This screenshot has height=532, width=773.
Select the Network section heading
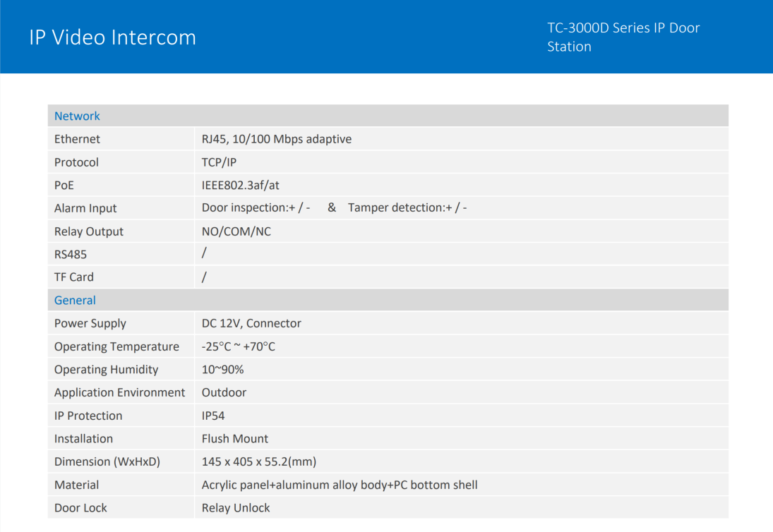[x=77, y=116]
